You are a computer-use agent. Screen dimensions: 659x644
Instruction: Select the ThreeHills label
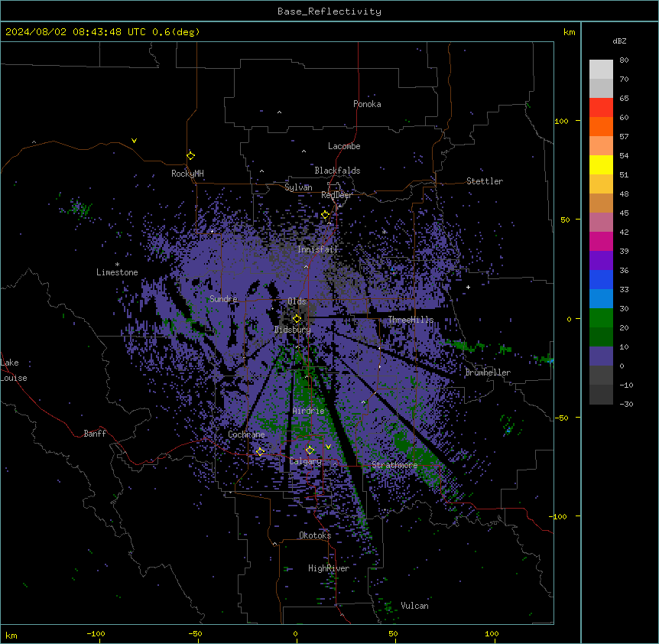(411, 320)
